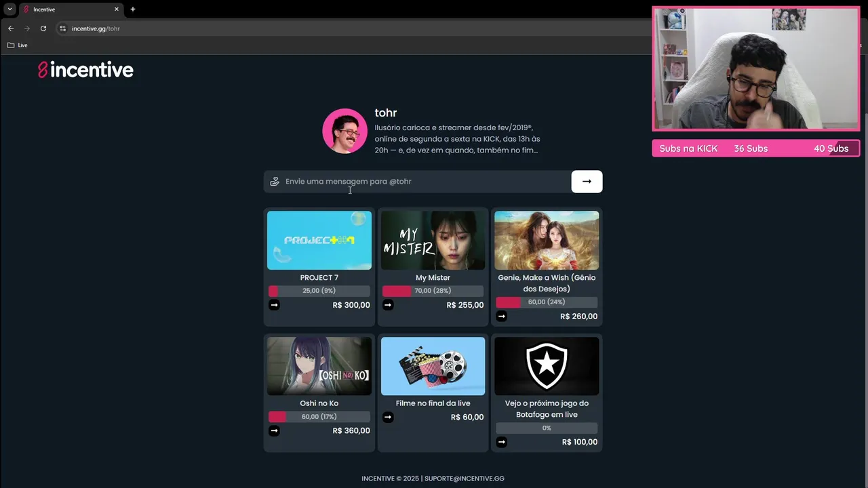Click the browser forward arrow

coord(27,28)
